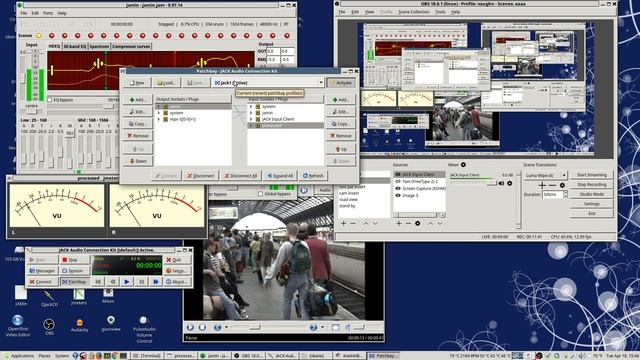Expand the system input socket

[x=251, y=107]
